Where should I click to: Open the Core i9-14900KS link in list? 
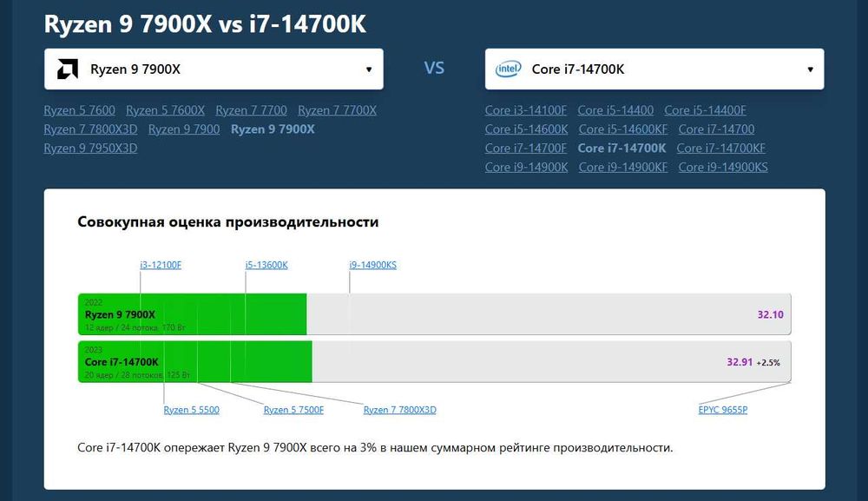coord(723,167)
